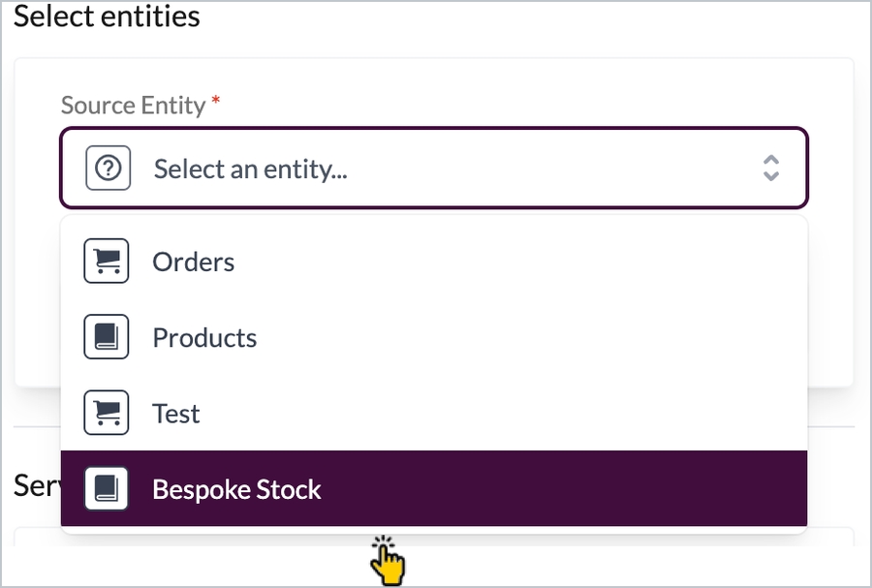Click the shopping cart icon beside Test
Viewport: 872px width, 588px height.
pos(107,413)
